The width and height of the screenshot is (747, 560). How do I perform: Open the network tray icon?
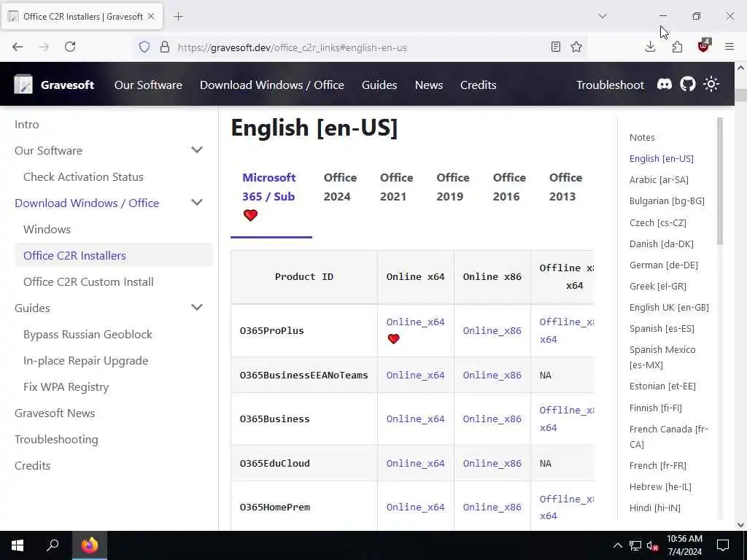tap(635, 545)
